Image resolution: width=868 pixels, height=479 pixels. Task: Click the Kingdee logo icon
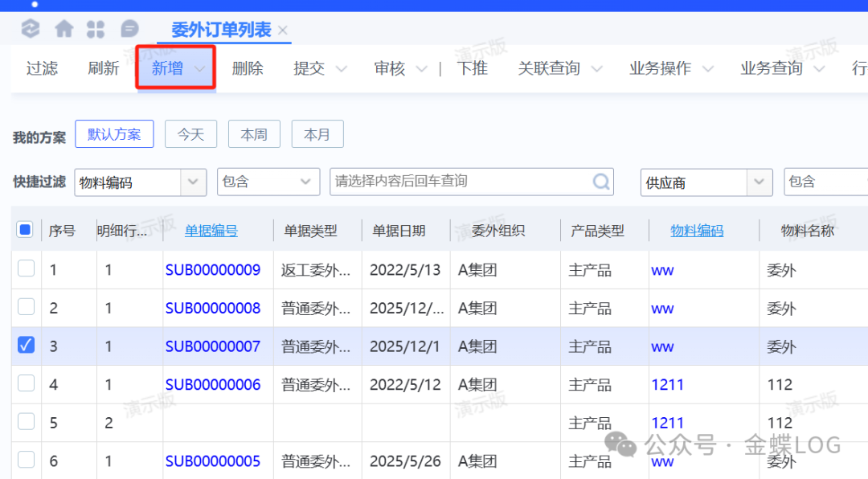point(31,30)
